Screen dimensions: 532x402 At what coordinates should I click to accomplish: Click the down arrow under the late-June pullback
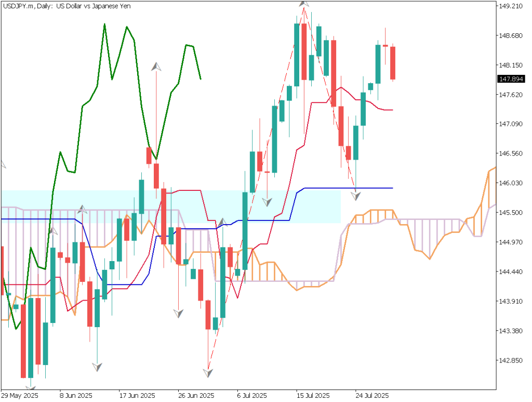[x=179, y=313]
